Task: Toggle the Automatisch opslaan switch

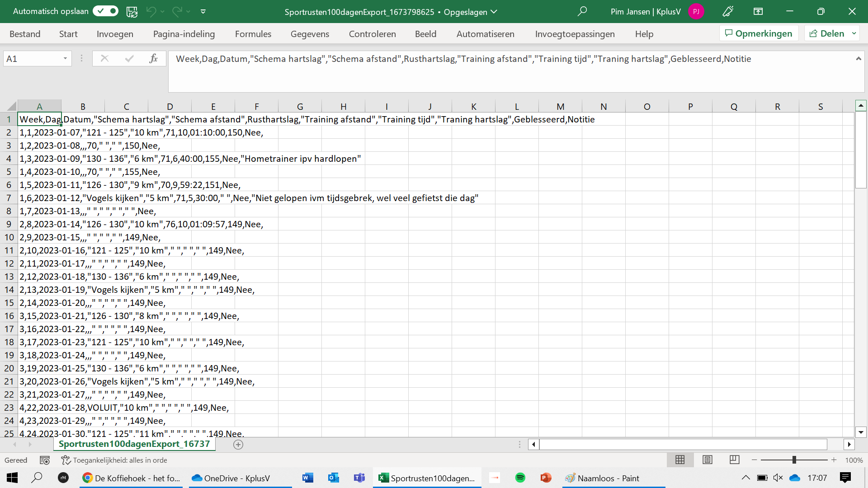Action: (105, 11)
